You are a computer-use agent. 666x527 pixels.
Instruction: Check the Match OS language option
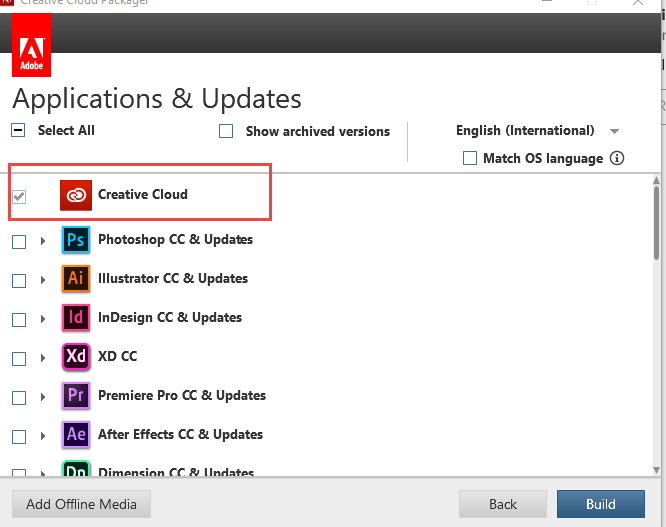470,158
